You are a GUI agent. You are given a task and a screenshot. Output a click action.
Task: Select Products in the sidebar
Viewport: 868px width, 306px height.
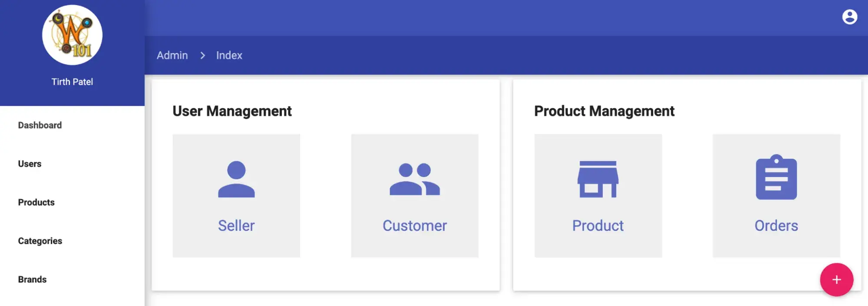36,203
